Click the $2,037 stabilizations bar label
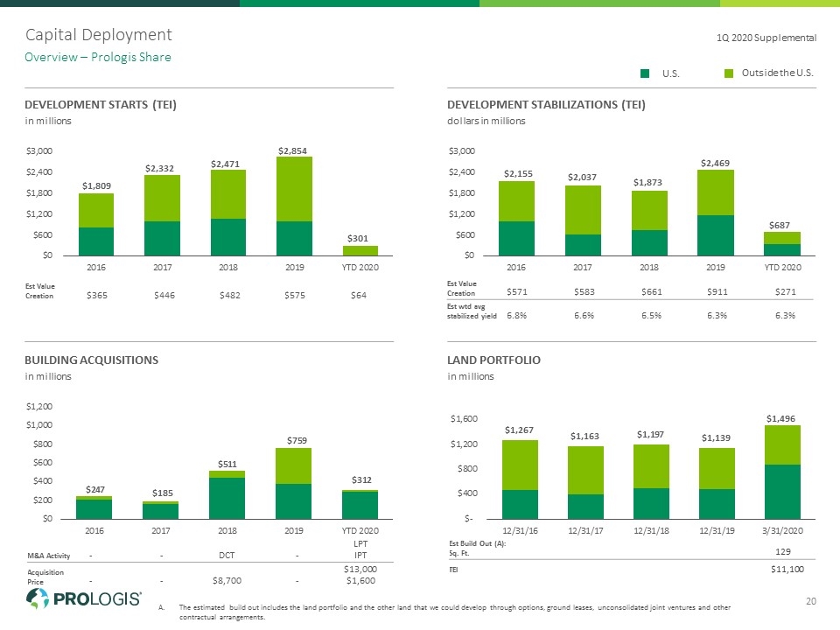 click(x=583, y=178)
